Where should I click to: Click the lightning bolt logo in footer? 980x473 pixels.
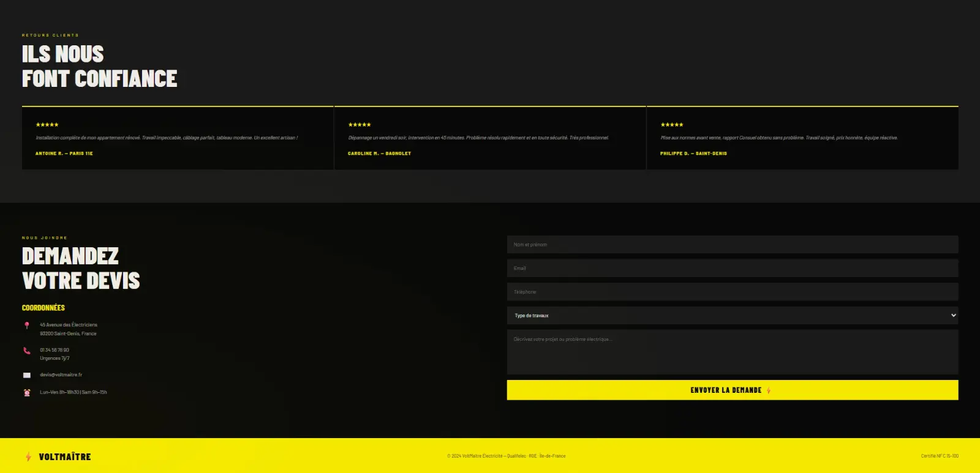(x=28, y=456)
